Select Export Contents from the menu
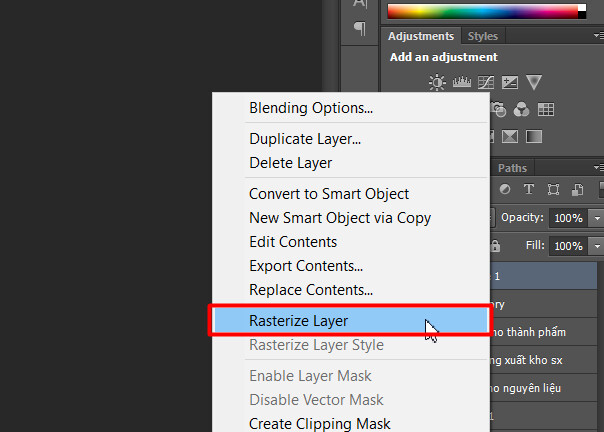The height and width of the screenshot is (432, 604). [x=350, y=266]
